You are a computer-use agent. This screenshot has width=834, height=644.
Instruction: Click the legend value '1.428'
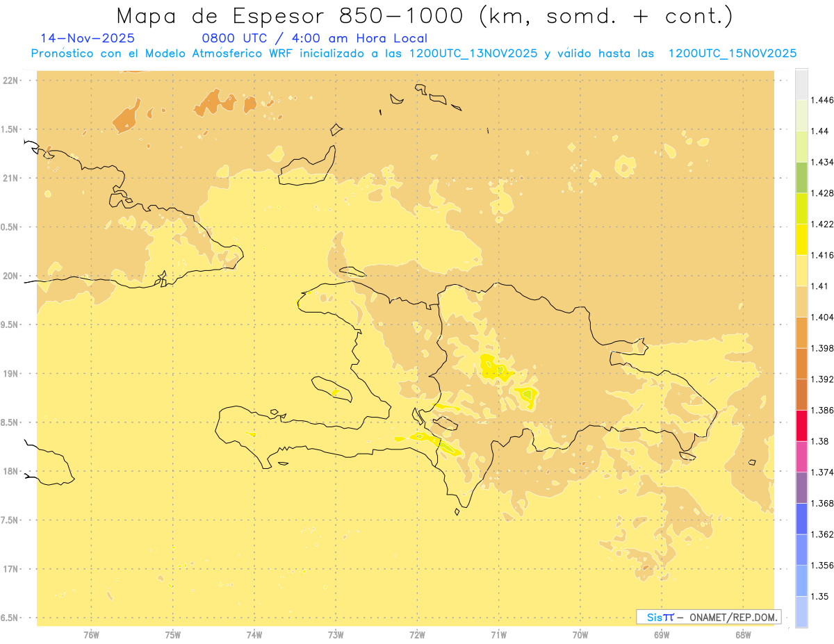(821, 193)
